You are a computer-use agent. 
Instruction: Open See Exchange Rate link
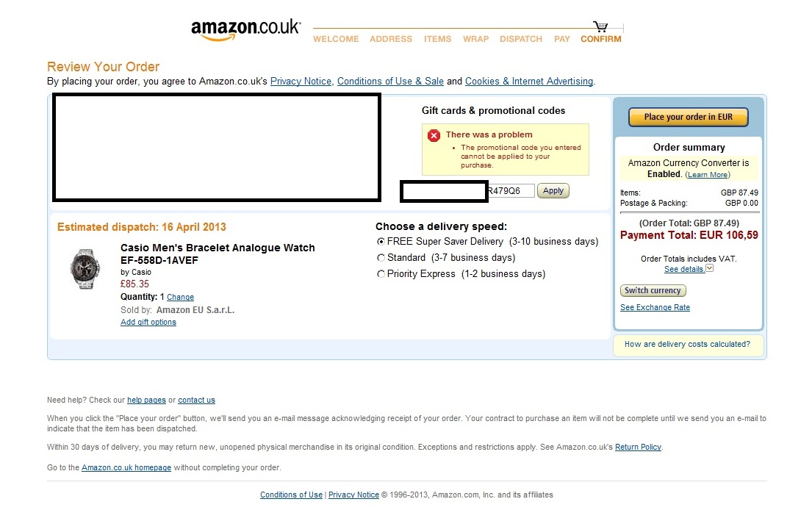tap(655, 308)
